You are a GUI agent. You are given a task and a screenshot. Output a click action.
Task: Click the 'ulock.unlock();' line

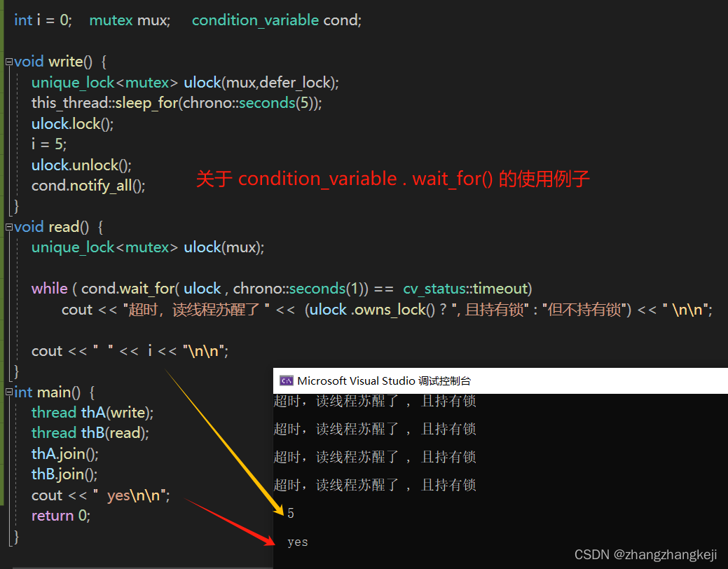coord(81,165)
